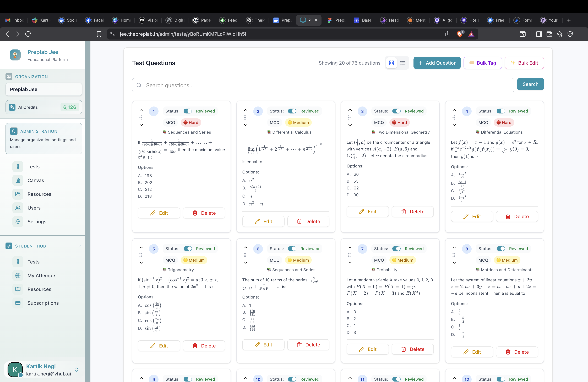Click the Search questions input field
Screen dimensions: 588x382
click(x=323, y=85)
